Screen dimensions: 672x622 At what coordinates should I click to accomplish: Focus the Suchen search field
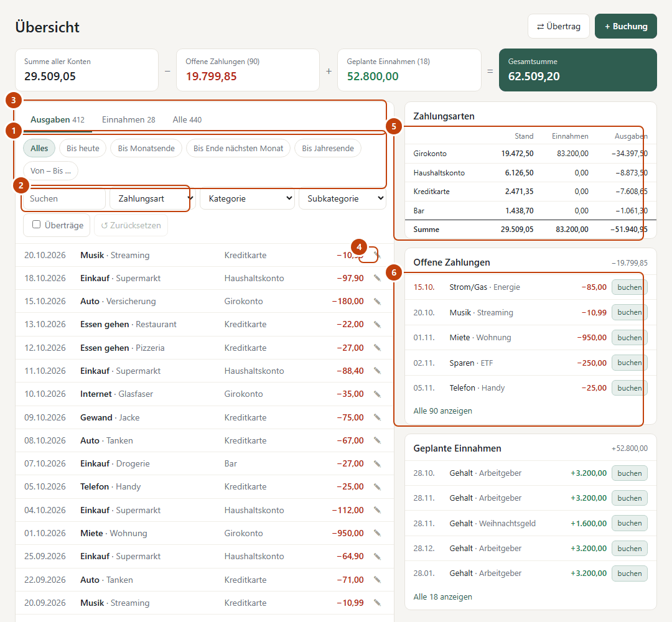point(64,199)
